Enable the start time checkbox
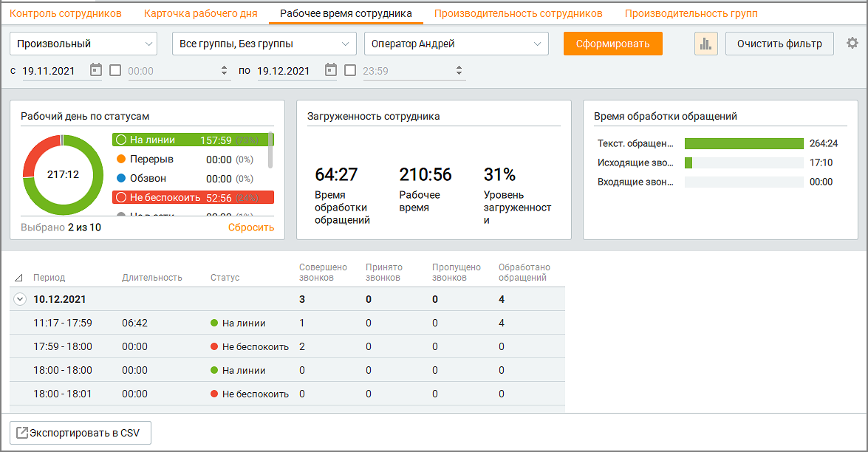This screenshot has height=452, width=868. tap(115, 70)
